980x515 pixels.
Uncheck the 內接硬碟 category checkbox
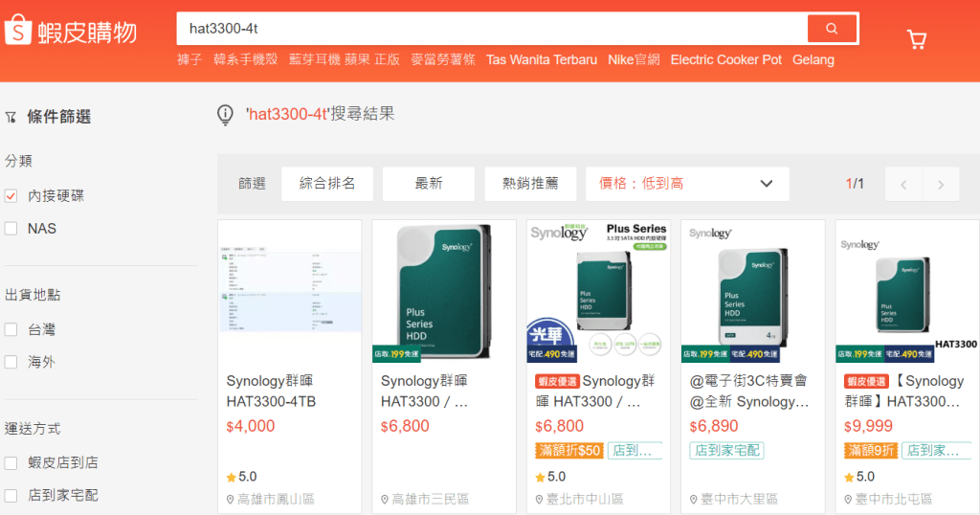(x=11, y=196)
